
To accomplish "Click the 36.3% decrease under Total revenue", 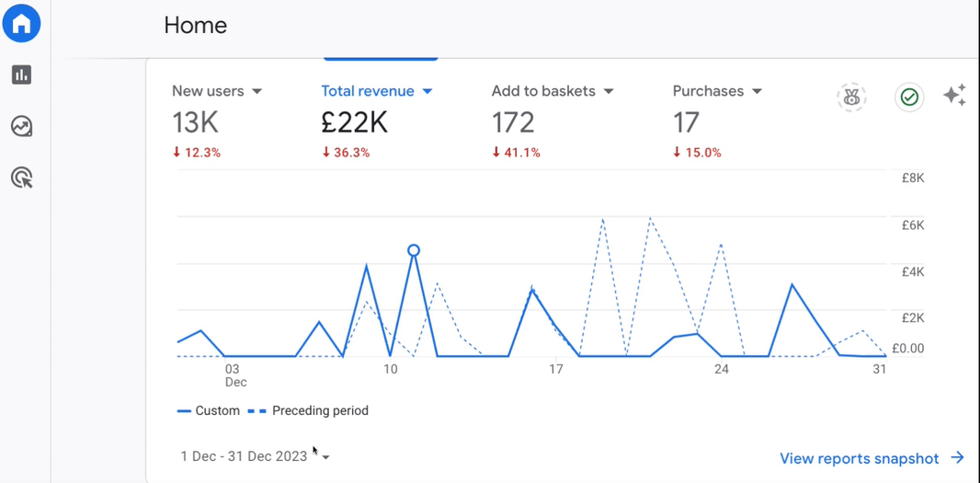I will pyautogui.click(x=346, y=152).
